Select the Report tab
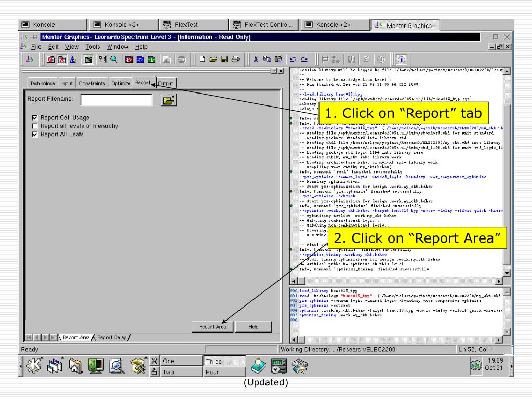The image size is (532, 399). coord(142,82)
